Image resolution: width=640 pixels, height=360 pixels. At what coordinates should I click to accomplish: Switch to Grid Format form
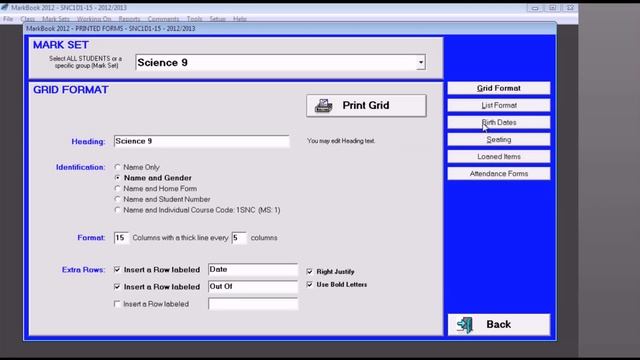498,88
